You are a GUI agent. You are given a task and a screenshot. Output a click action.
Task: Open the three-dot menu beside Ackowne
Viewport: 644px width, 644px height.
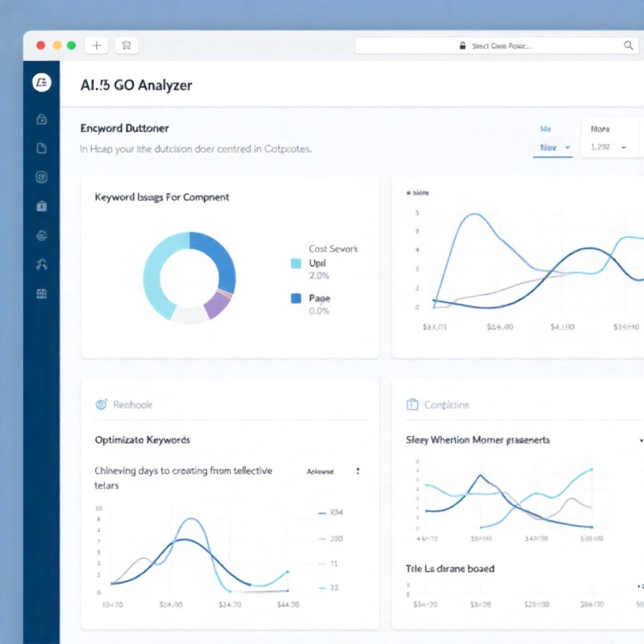point(358,471)
